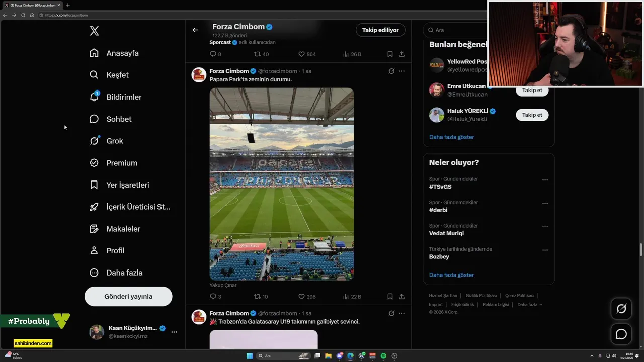The height and width of the screenshot is (362, 644).
Task: Go back with the arrow beside Forza Cimbom
Action: pyautogui.click(x=195, y=30)
